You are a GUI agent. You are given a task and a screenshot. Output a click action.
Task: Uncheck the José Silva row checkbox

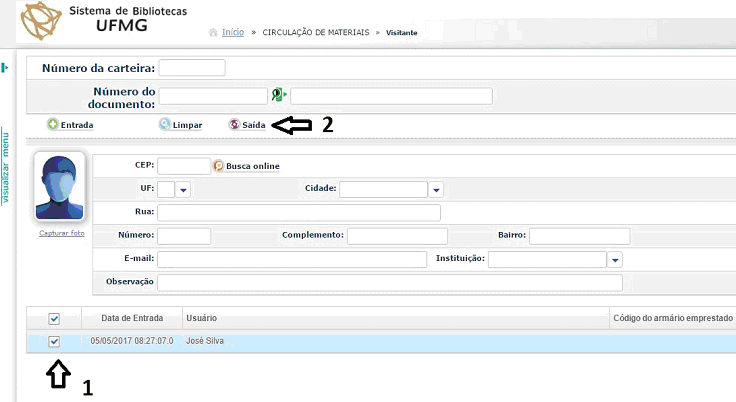[x=55, y=341]
